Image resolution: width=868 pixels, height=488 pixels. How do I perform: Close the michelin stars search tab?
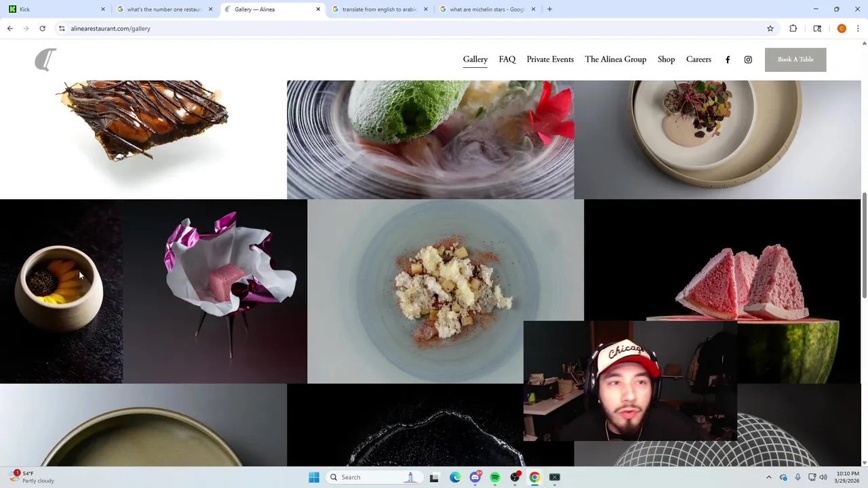[x=533, y=9]
